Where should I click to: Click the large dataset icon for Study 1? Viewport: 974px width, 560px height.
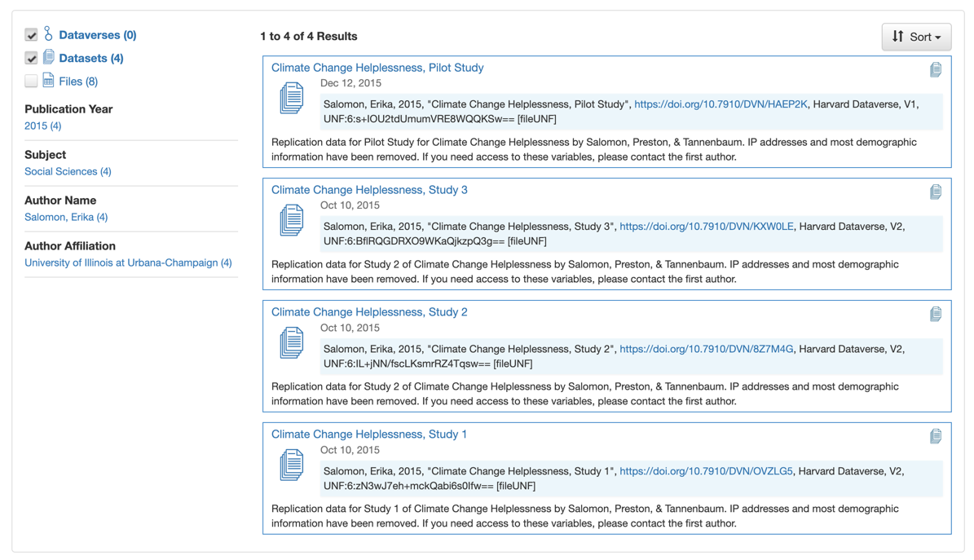tap(291, 465)
